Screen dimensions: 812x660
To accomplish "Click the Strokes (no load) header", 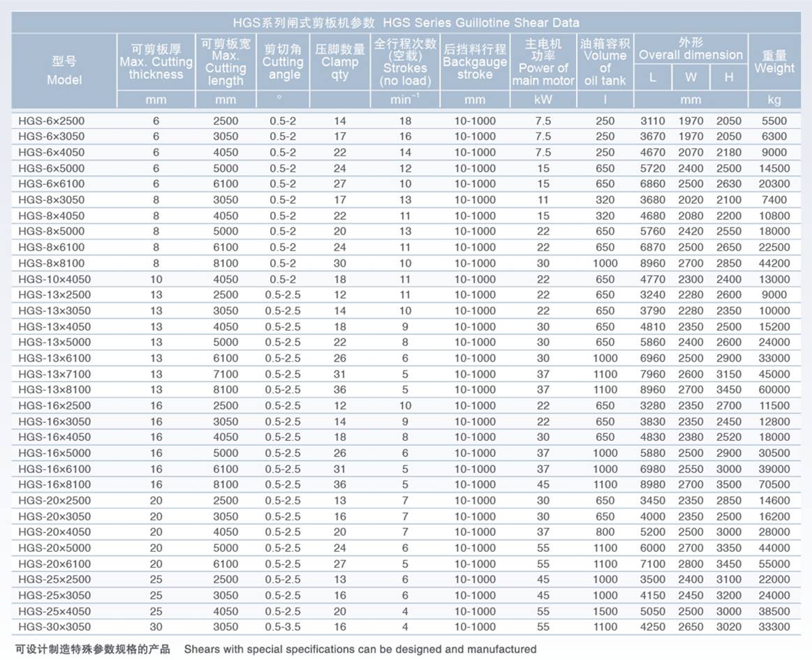I will [405, 62].
